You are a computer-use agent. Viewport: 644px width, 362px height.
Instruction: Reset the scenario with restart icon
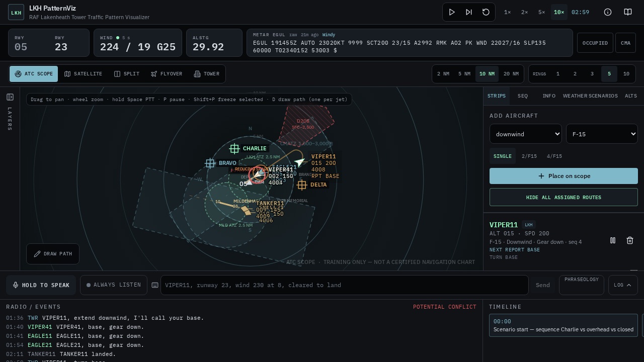pyautogui.click(x=486, y=12)
